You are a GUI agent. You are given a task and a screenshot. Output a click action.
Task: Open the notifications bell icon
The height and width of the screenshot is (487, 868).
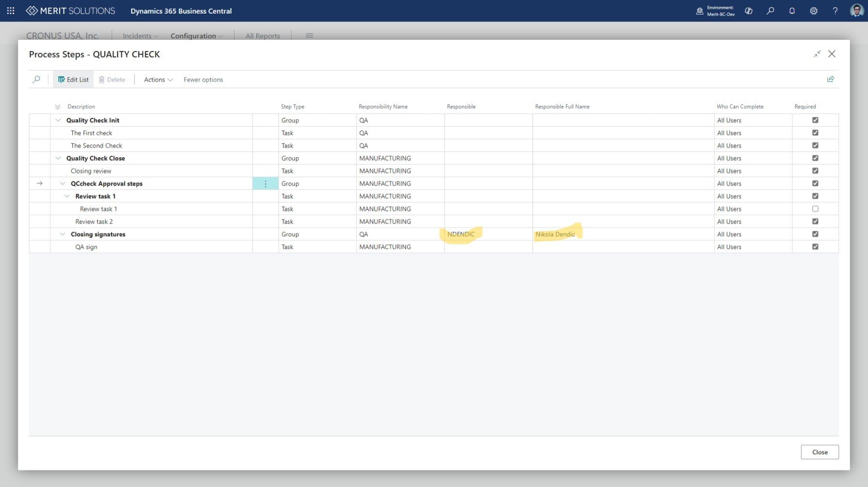coord(792,11)
